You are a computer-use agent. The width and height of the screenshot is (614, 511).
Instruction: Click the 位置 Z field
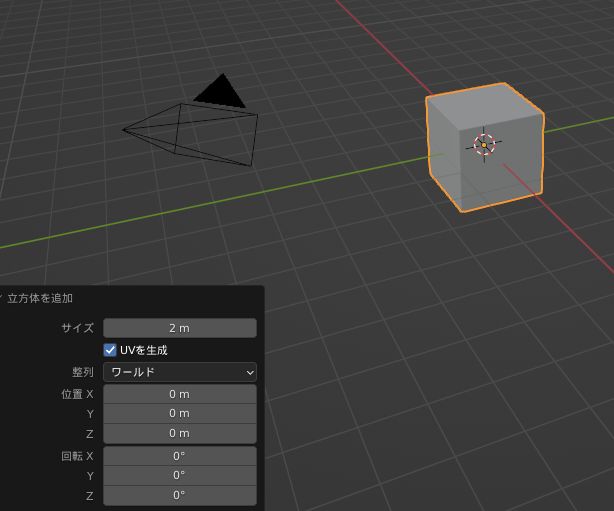click(180, 433)
